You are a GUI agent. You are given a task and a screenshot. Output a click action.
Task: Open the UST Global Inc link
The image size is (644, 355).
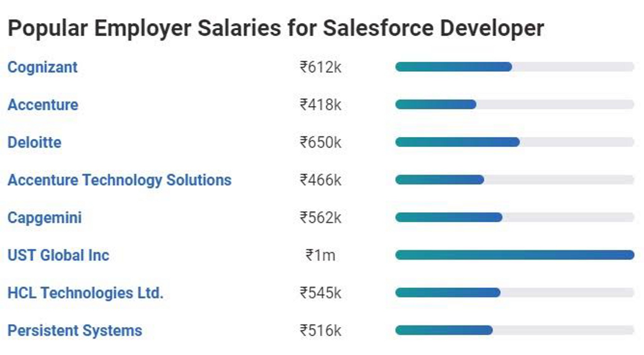click(58, 255)
